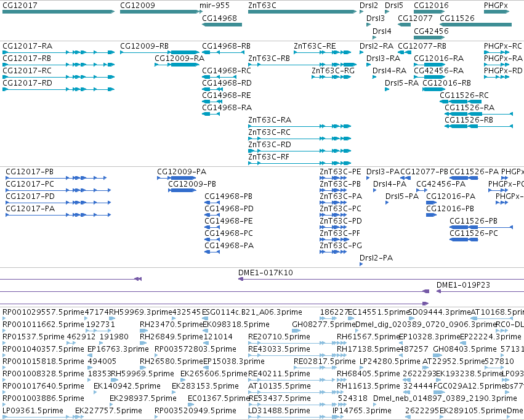This screenshot has width=524, height=420.
Task: Open transcript ZnT63C-RF
Action: pos(299,163)
